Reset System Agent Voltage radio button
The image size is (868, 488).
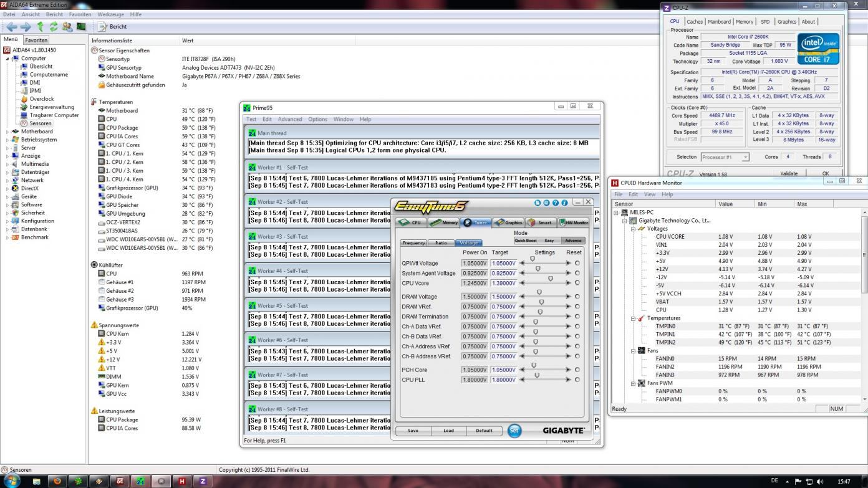coord(577,273)
